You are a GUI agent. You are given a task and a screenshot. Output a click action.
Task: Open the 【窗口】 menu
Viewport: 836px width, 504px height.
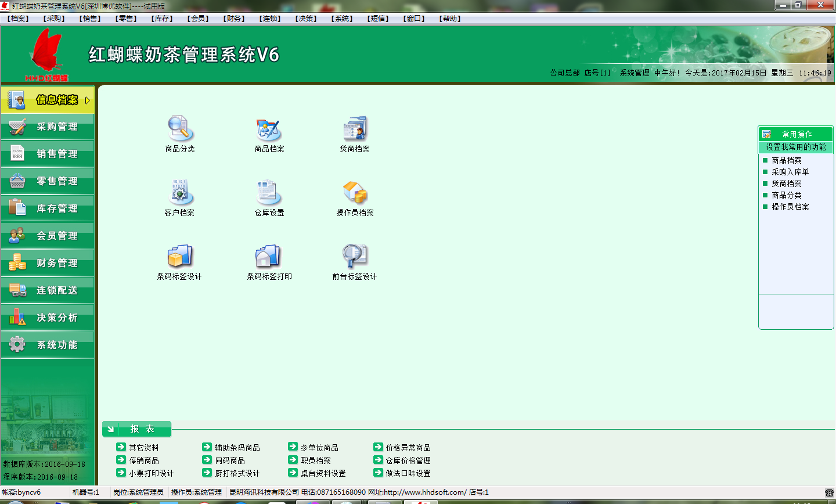point(415,19)
